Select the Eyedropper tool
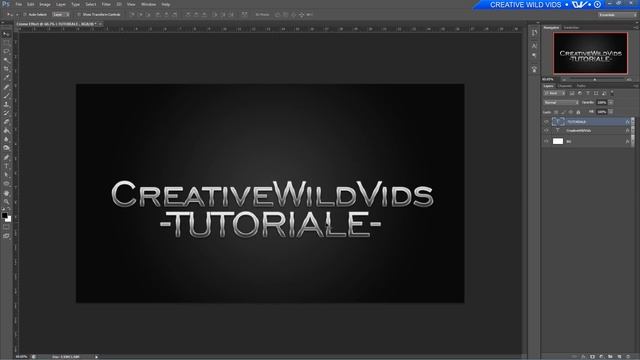640x360 pixels. coord(6,78)
